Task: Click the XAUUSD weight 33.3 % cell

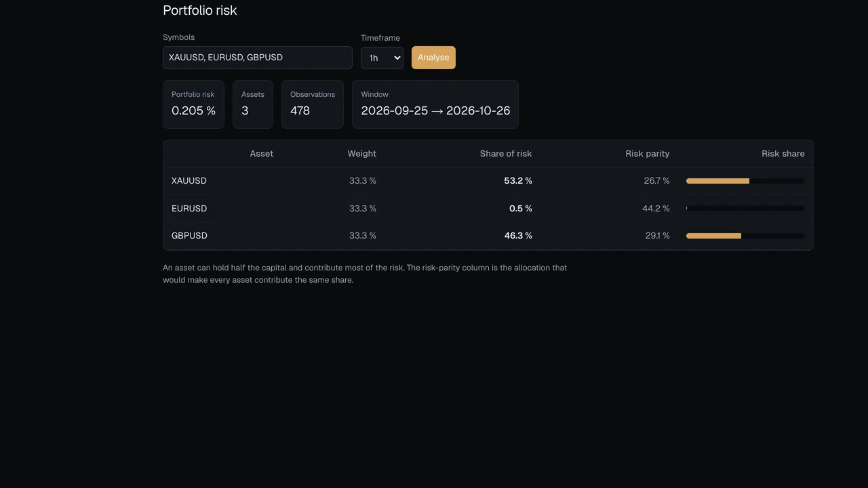Action: click(363, 181)
